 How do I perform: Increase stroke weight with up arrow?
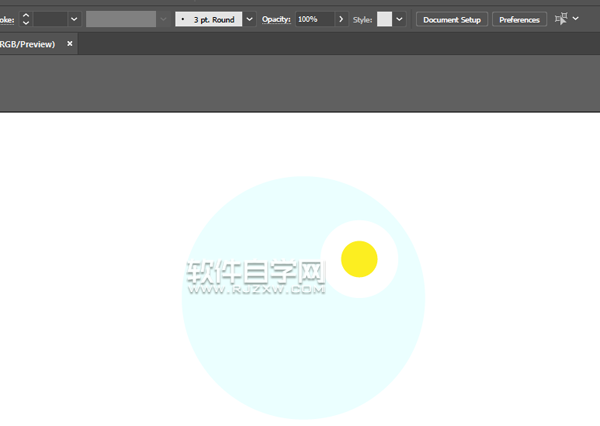[26, 15]
